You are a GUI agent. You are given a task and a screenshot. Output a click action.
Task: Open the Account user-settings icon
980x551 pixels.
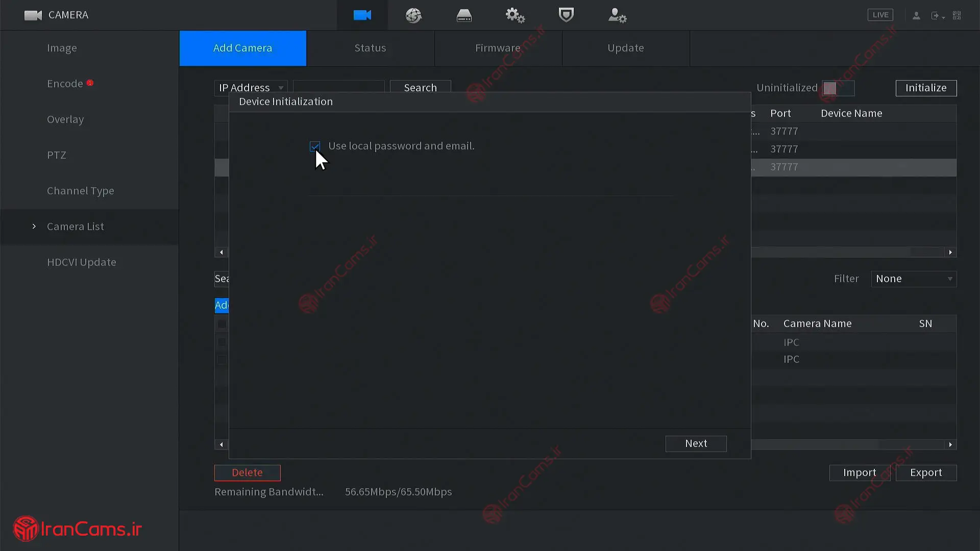617,15
